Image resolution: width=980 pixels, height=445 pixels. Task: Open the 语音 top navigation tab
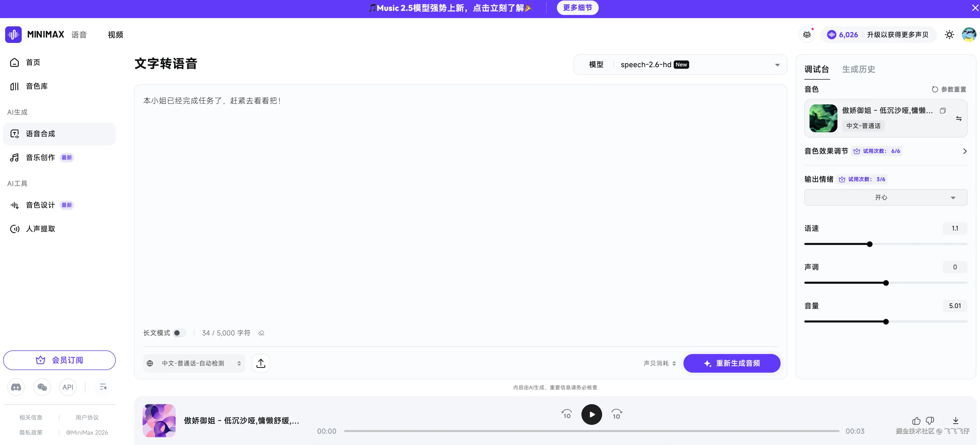(x=79, y=35)
